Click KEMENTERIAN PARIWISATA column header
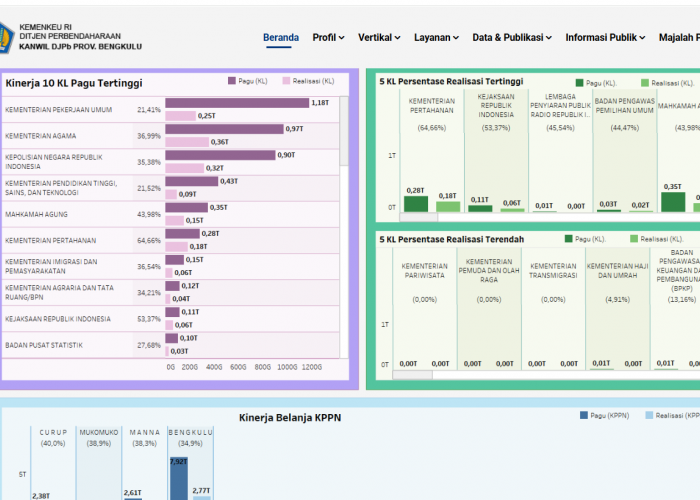700x500 pixels. click(425, 271)
